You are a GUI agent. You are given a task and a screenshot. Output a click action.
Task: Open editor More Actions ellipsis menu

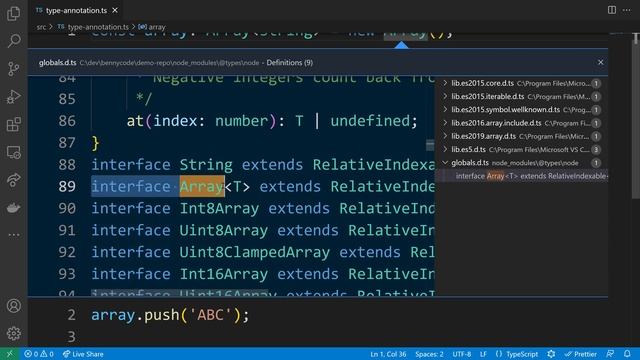coord(627,10)
